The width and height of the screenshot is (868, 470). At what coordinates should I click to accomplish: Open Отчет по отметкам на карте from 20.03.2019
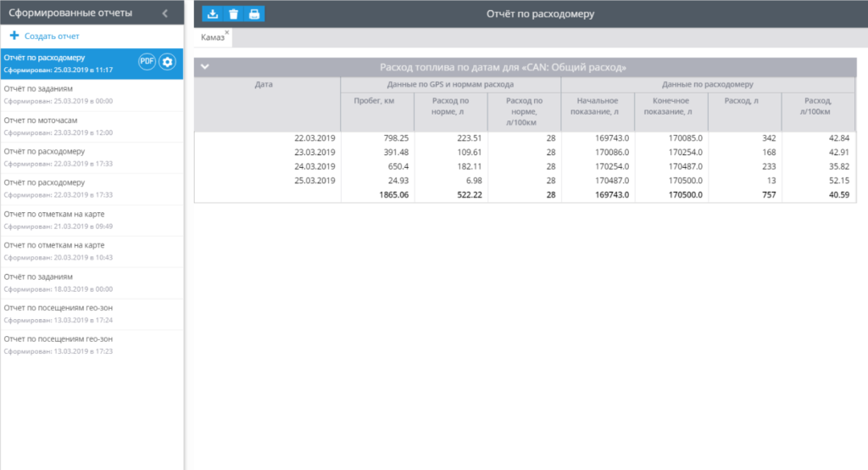pyautogui.click(x=58, y=251)
